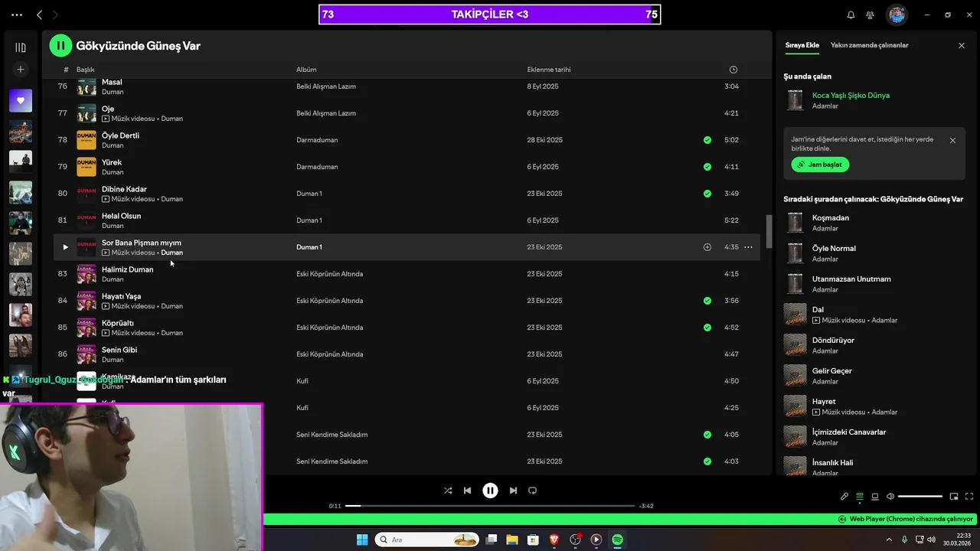Click the track list scrollbar thumb
The width and height of the screenshot is (980, 551).
point(769,231)
